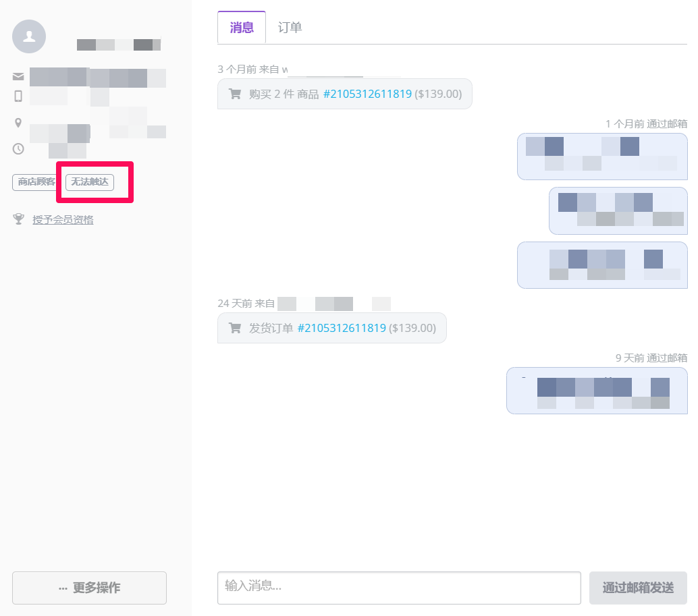Open the shipped order #2105312611819 link
The width and height of the screenshot is (698, 616).
coord(343,328)
